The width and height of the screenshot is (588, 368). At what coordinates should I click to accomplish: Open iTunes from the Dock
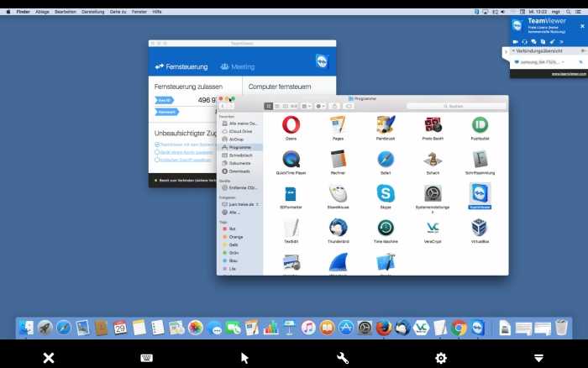[x=308, y=328]
